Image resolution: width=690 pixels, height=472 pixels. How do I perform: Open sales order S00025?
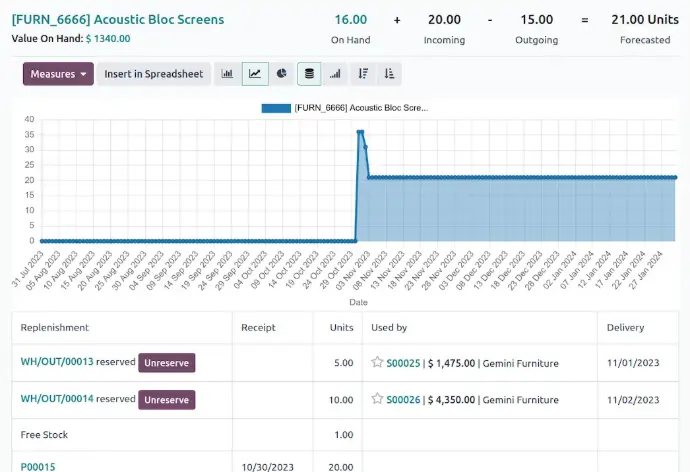tap(403, 363)
